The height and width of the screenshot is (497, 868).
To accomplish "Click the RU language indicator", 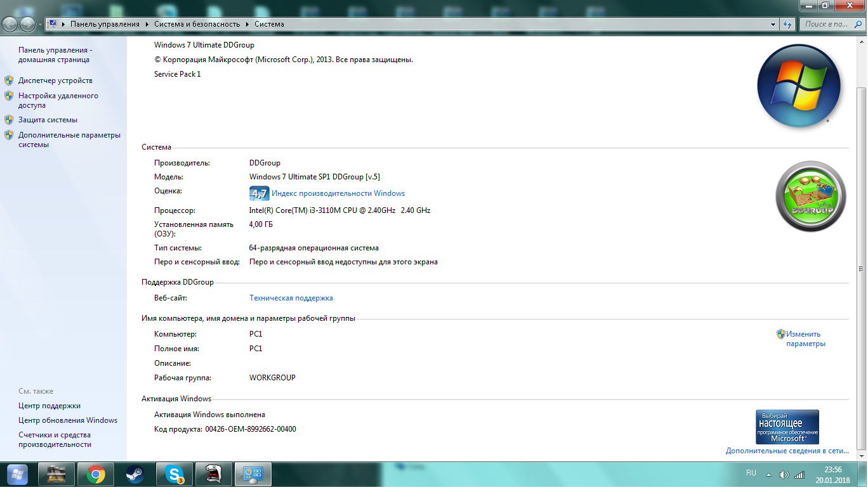I will [751, 474].
